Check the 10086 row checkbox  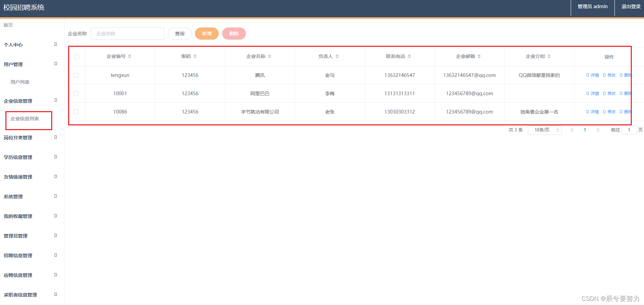click(x=76, y=112)
